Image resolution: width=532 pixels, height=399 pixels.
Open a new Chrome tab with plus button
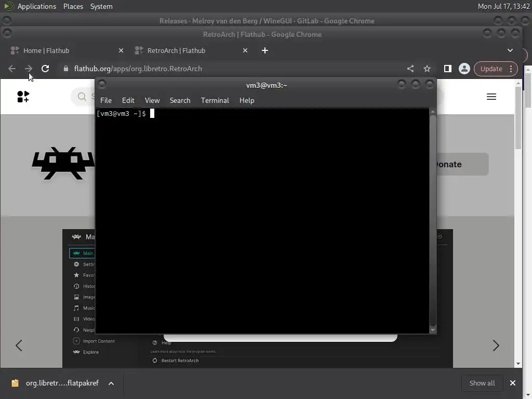pyautogui.click(x=265, y=50)
